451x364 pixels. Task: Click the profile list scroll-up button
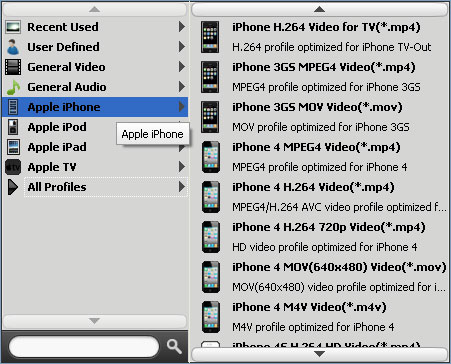tap(319, 10)
